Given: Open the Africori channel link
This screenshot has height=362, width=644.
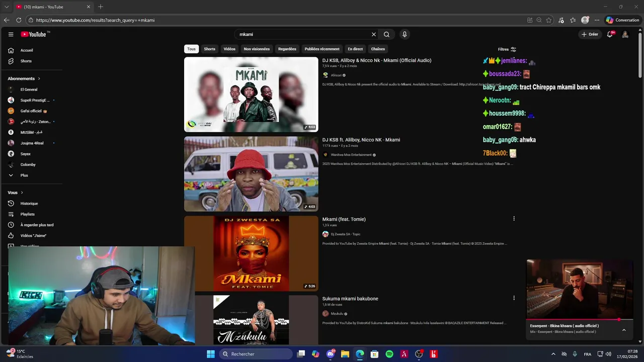Looking at the screenshot, I should [336, 75].
